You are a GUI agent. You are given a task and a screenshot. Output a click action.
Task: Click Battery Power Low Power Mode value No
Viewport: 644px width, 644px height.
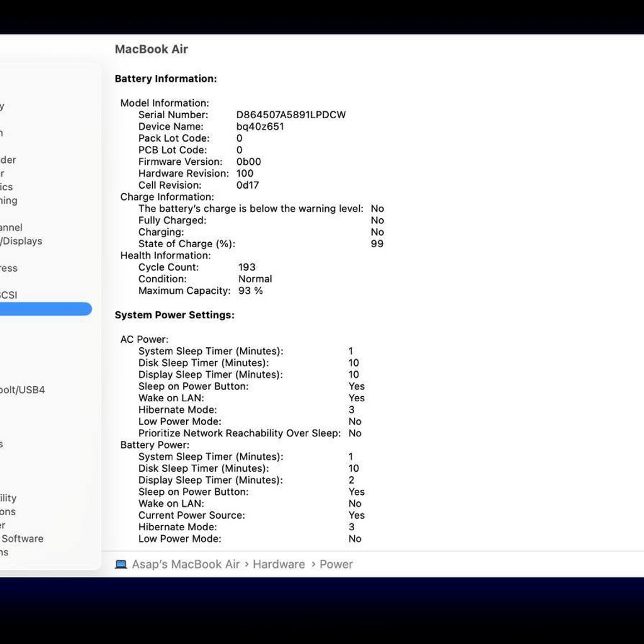[355, 539]
